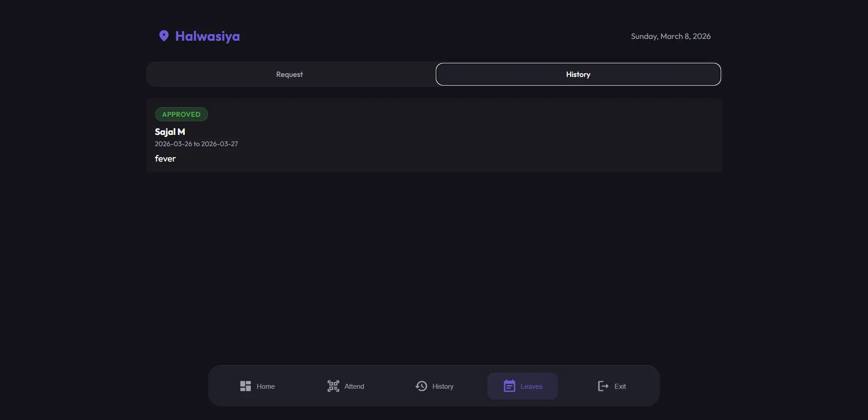The width and height of the screenshot is (868, 420).
Task: Click the APPROVED status badge
Action: 181,114
